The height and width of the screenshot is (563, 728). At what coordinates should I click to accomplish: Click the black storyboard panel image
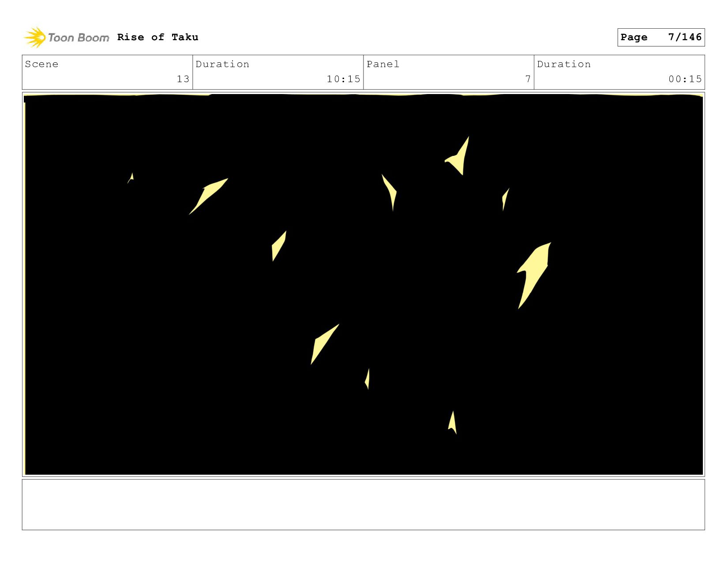pyautogui.click(x=364, y=284)
